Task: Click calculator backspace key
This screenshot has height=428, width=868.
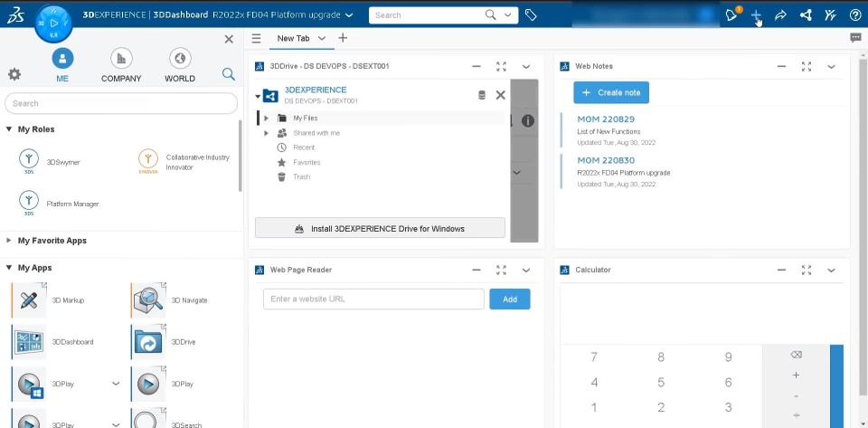Action: tap(796, 355)
